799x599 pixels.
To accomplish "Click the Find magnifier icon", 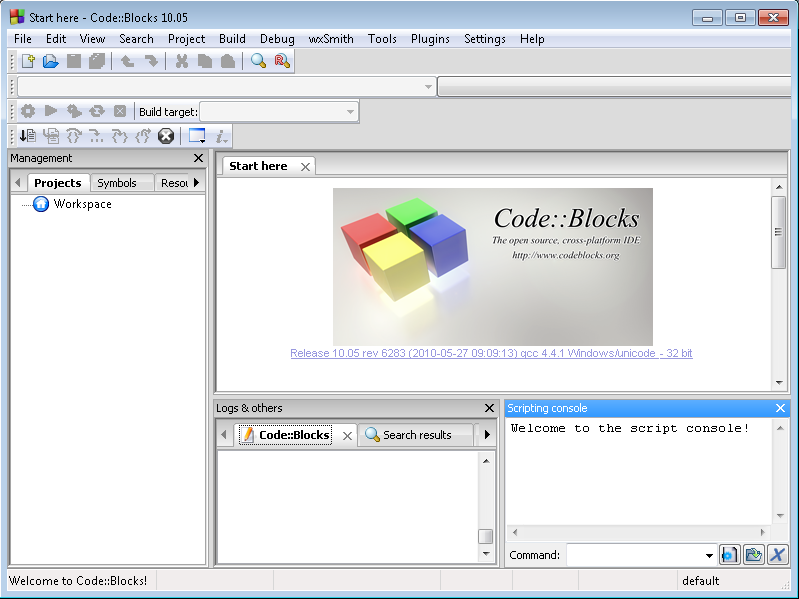I will click(x=258, y=61).
